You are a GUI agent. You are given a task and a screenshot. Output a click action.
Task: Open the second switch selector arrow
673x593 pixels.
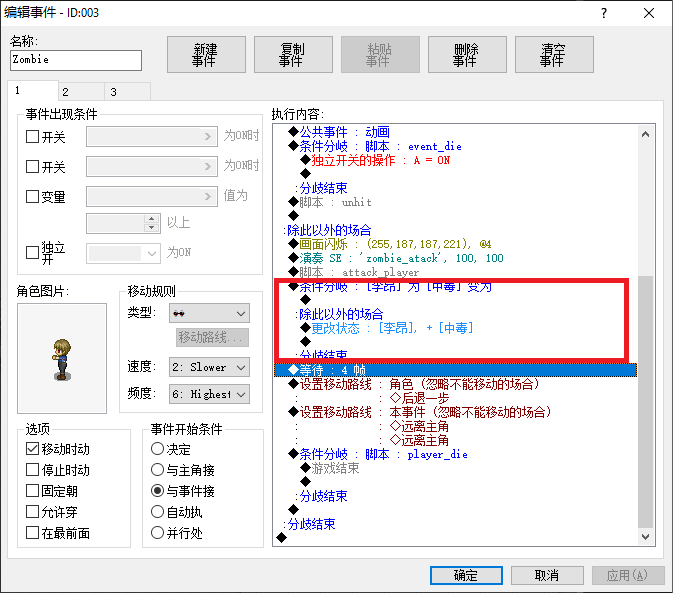[x=208, y=166]
